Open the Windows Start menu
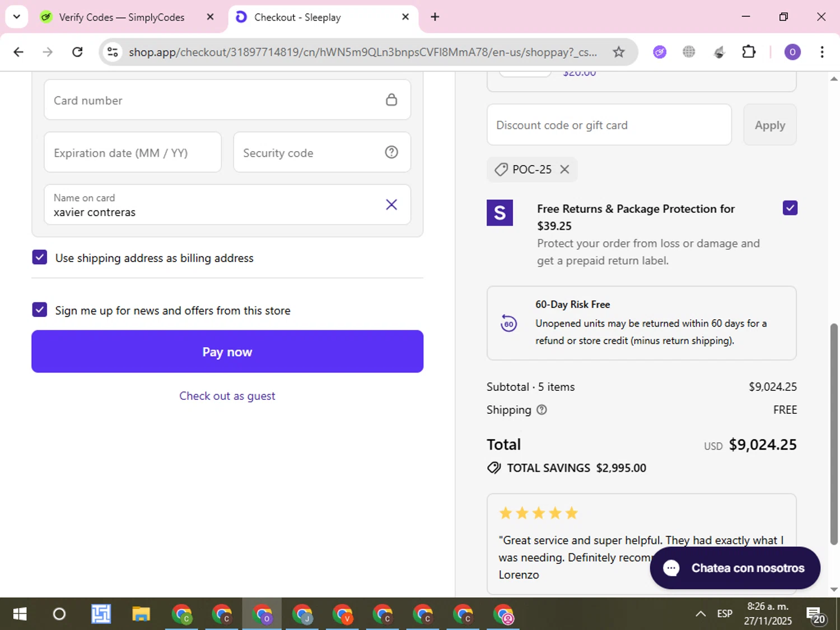Screen dimensions: 840x630 click(20, 614)
